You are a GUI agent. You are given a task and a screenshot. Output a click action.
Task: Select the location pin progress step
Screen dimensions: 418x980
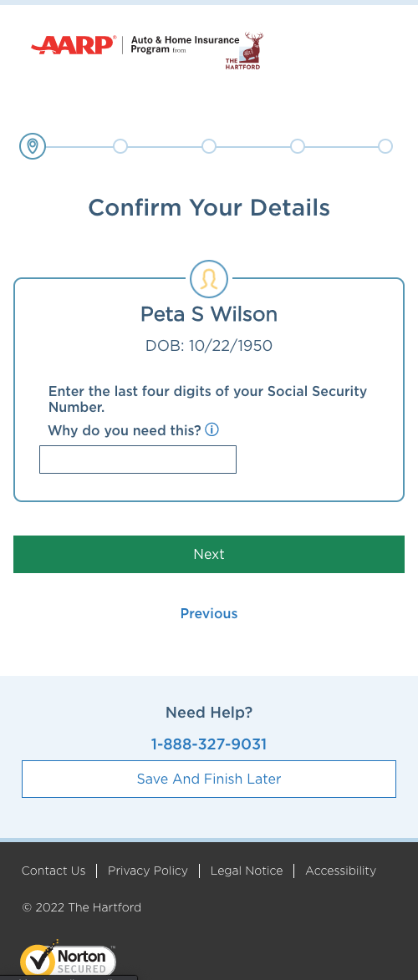click(x=33, y=146)
